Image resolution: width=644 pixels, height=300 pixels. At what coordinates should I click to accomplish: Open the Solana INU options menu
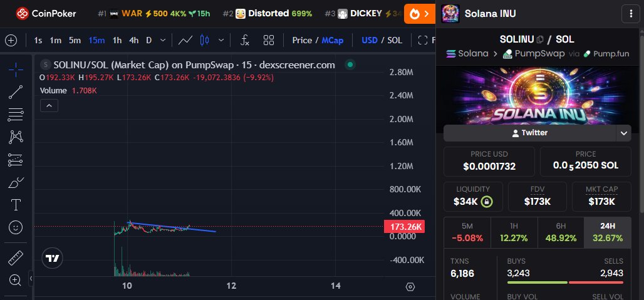pyautogui.click(x=631, y=14)
